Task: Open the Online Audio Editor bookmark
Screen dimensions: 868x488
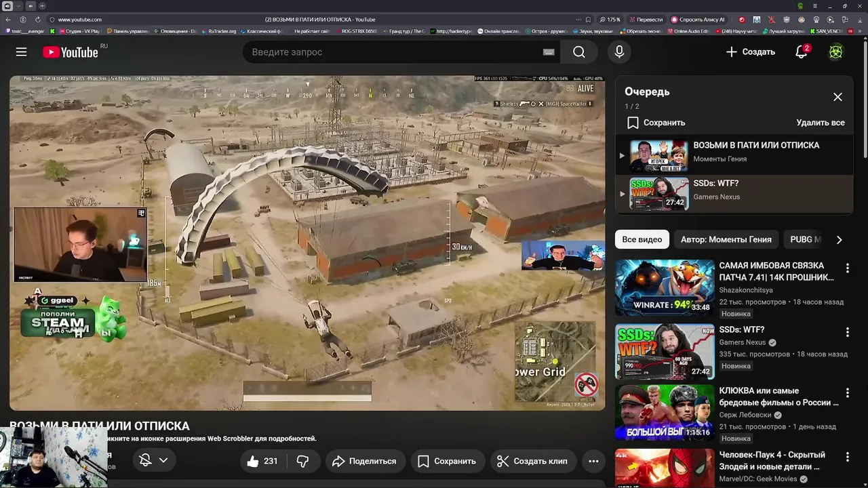Action: pyautogui.click(x=688, y=31)
